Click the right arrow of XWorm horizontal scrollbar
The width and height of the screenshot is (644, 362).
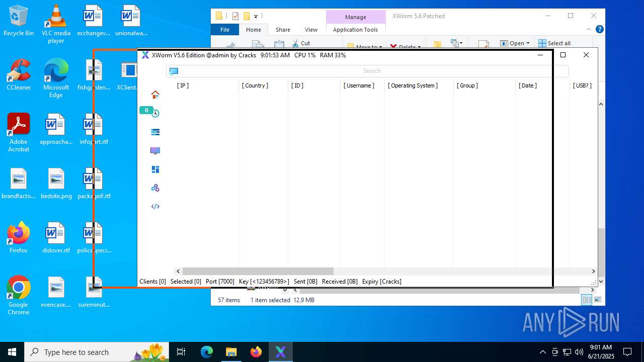pos(593,271)
